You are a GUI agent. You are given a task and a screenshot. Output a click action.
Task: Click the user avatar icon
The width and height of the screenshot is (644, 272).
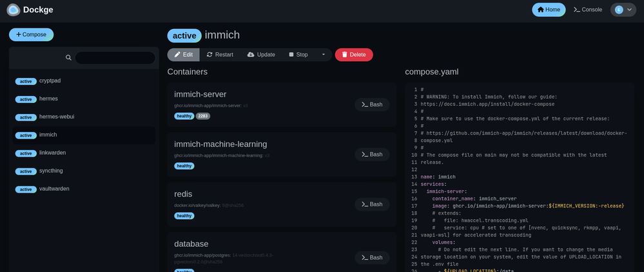[618, 10]
